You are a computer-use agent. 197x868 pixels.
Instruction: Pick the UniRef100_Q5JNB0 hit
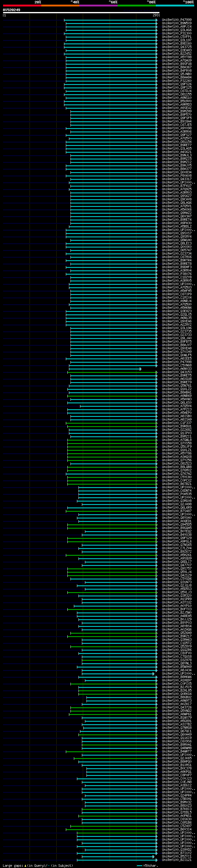click(176, 74)
